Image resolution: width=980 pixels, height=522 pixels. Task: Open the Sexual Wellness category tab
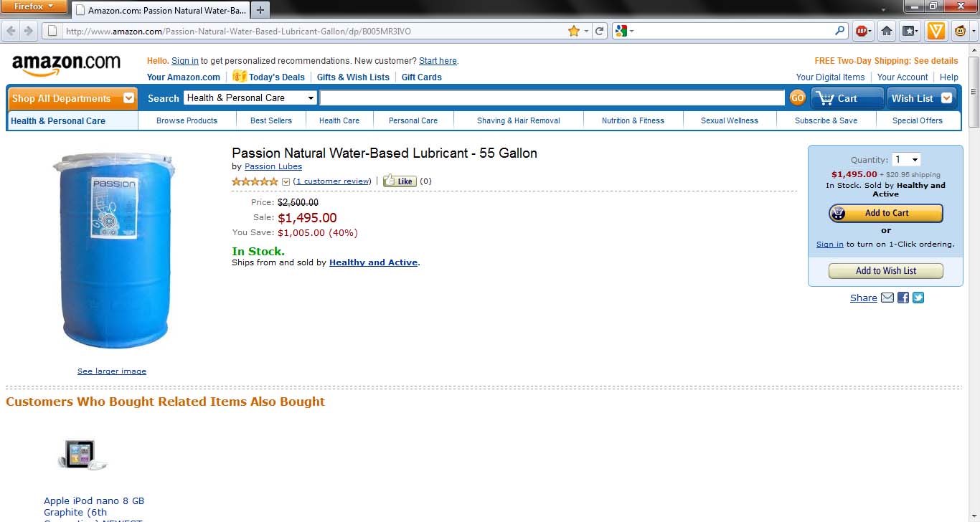(729, 120)
